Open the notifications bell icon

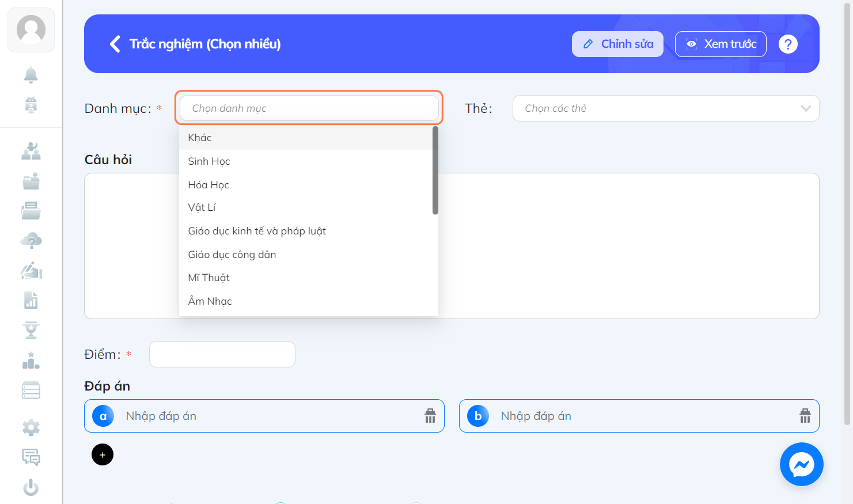point(31,75)
